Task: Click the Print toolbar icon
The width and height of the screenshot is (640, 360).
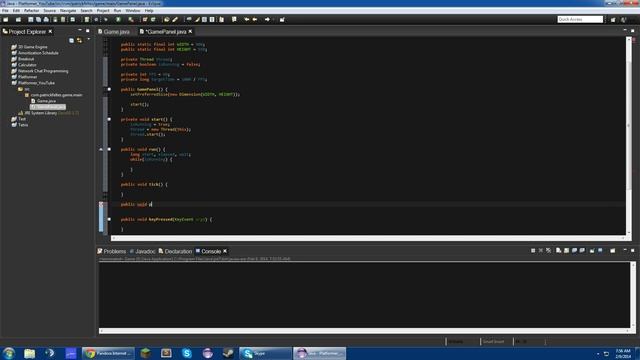Action: click(46, 20)
